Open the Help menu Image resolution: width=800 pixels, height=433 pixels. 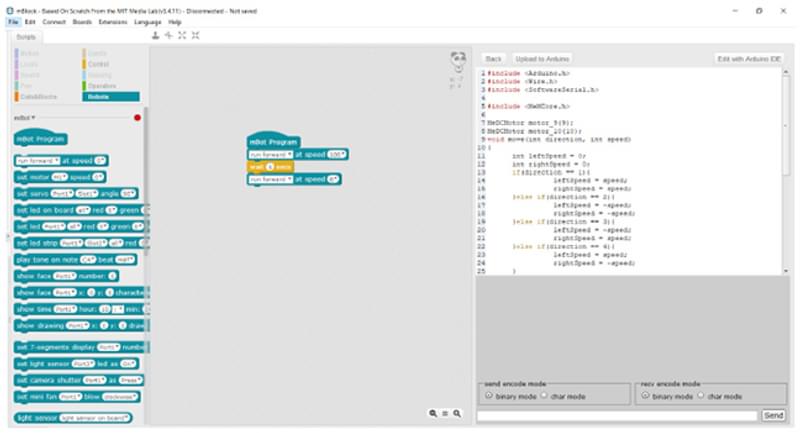point(174,22)
